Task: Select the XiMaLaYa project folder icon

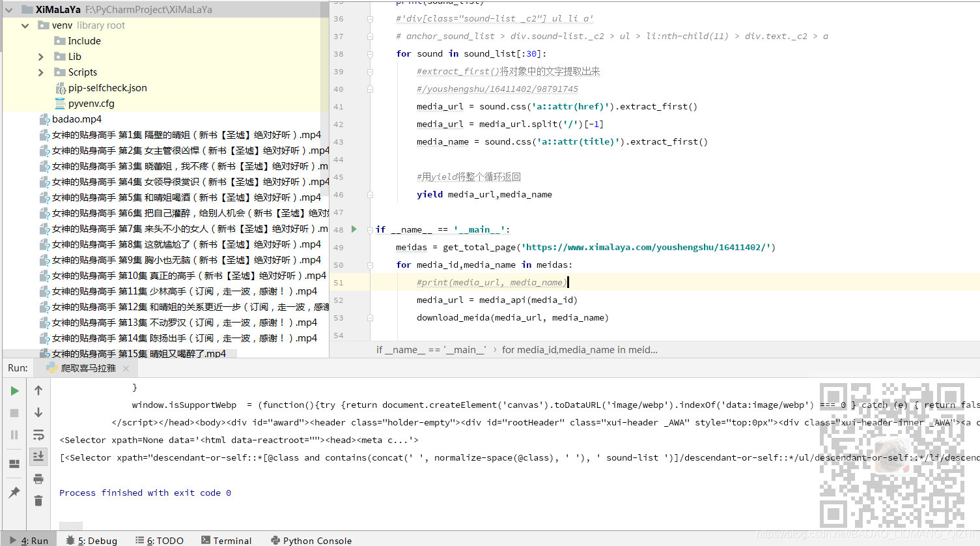Action: click(27, 10)
